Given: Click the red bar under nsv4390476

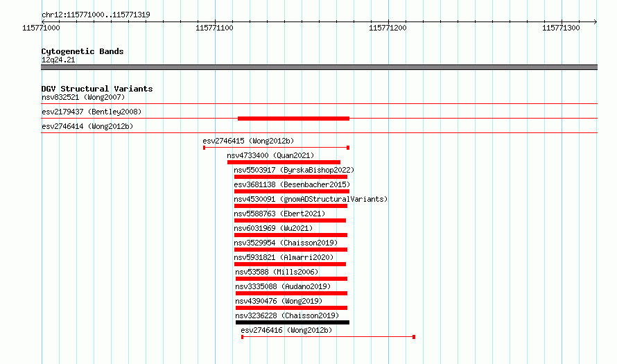Looking at the screenshot, I should [292, 308].
